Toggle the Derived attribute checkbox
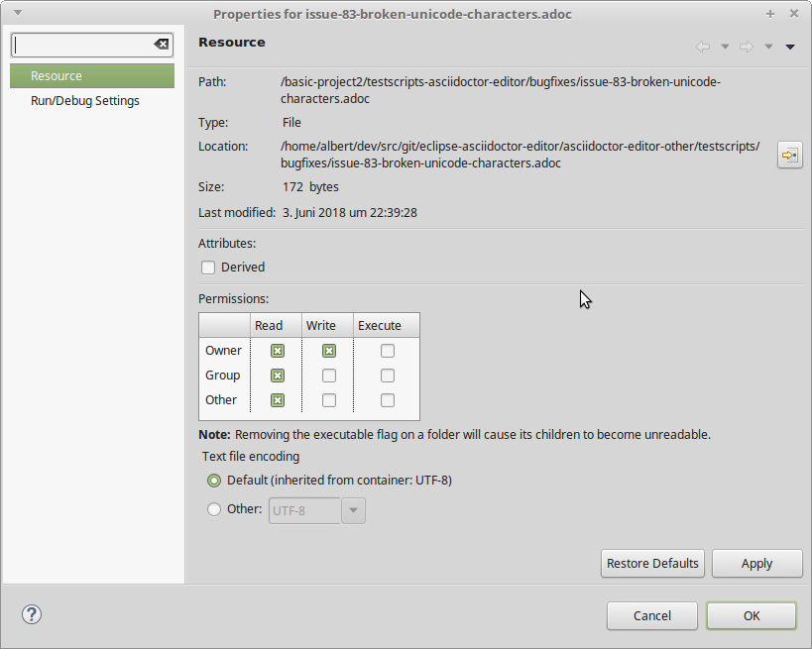Image resolution: width=812 pixels, height=649 pixels. tap(208, 267)
